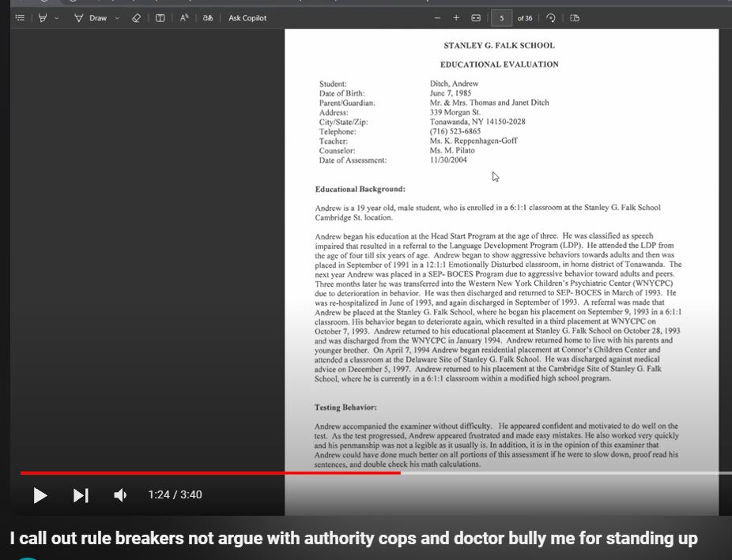Click the date June 7, 1985
The height and width of the screenshot is (560, 732).
pos(451,92)
